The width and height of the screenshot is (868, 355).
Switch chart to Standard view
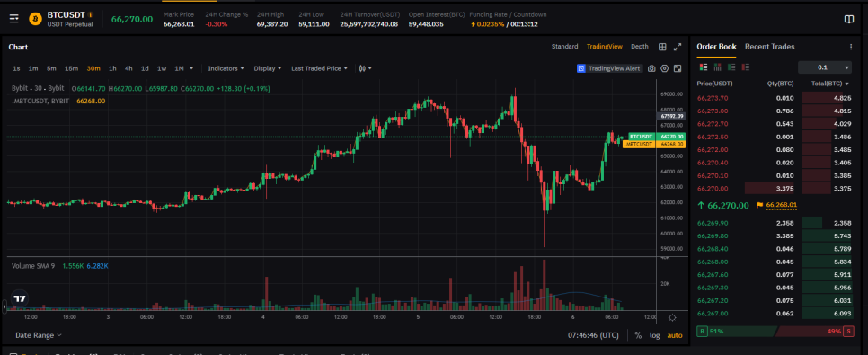click(x=564, y=47)
